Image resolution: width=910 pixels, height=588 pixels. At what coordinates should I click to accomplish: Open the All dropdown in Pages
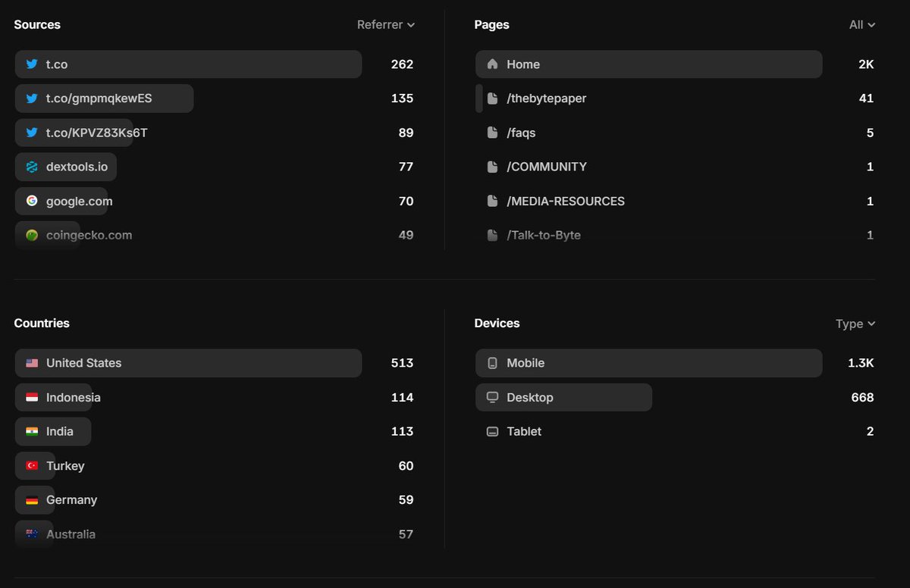(862, 24)
